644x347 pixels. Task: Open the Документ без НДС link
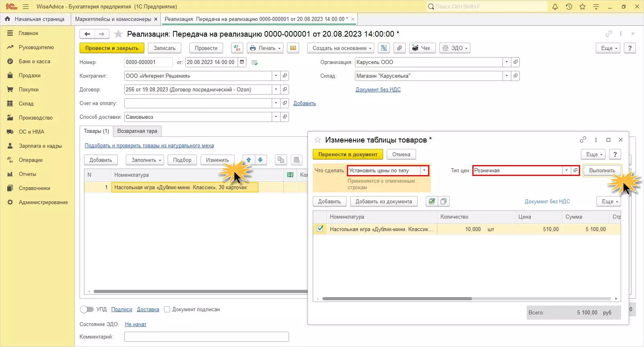pyautogui.click(x=378, y=89)
